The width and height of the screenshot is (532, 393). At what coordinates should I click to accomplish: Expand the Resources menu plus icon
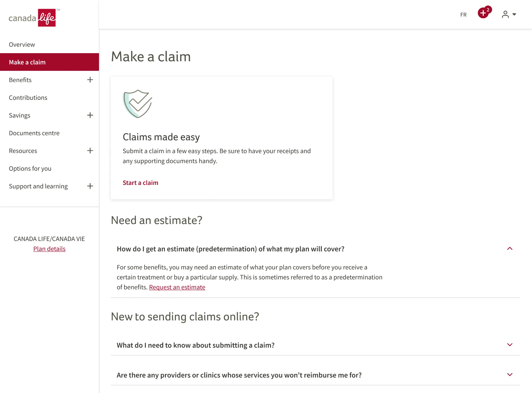[90, 151]
